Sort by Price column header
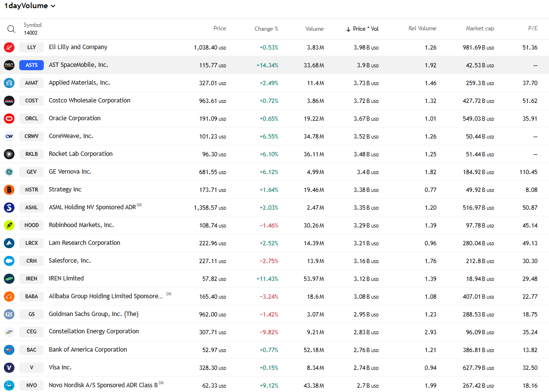This screenshot has height=392, width=549. point(219,29)
